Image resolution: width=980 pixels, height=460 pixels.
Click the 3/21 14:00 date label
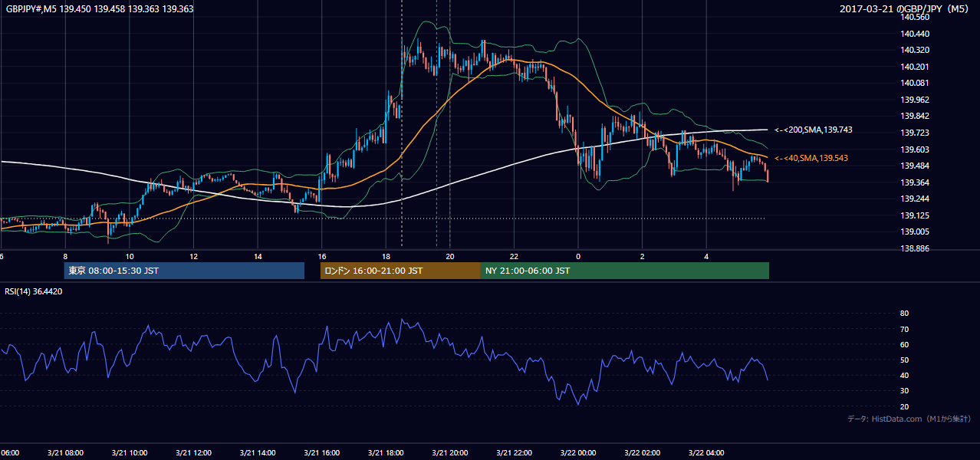pyautogui.click(x=258, y=453)
